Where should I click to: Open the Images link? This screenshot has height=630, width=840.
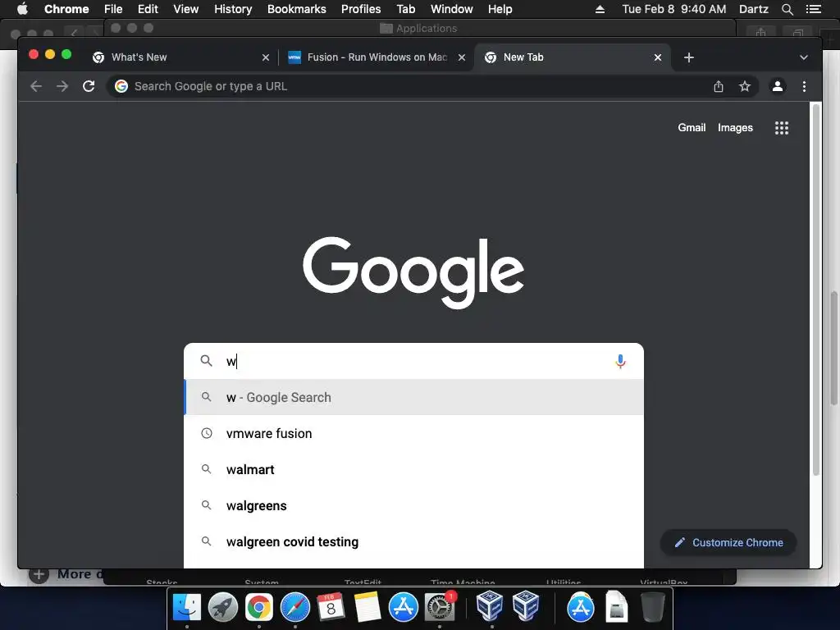coord(735,127)
